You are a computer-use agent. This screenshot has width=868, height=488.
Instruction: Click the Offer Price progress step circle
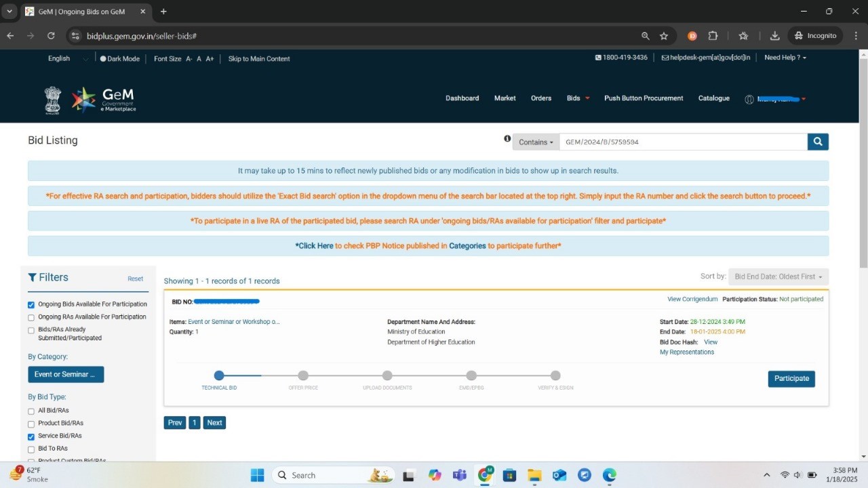[303, 375]
